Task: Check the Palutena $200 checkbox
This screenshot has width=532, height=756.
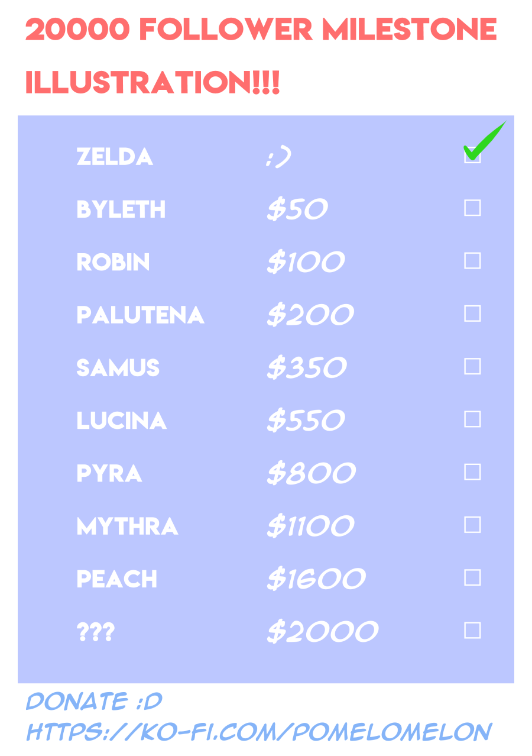Action: point(472,314)
